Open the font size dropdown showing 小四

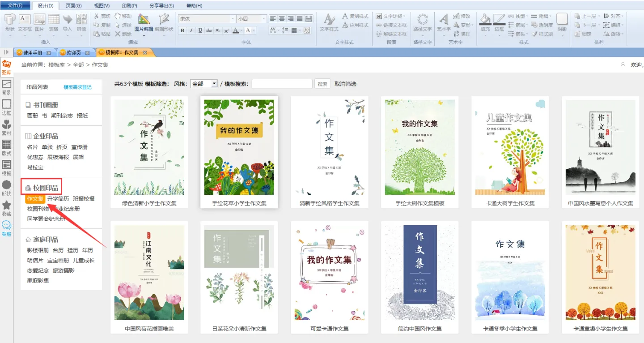(263, 19)
